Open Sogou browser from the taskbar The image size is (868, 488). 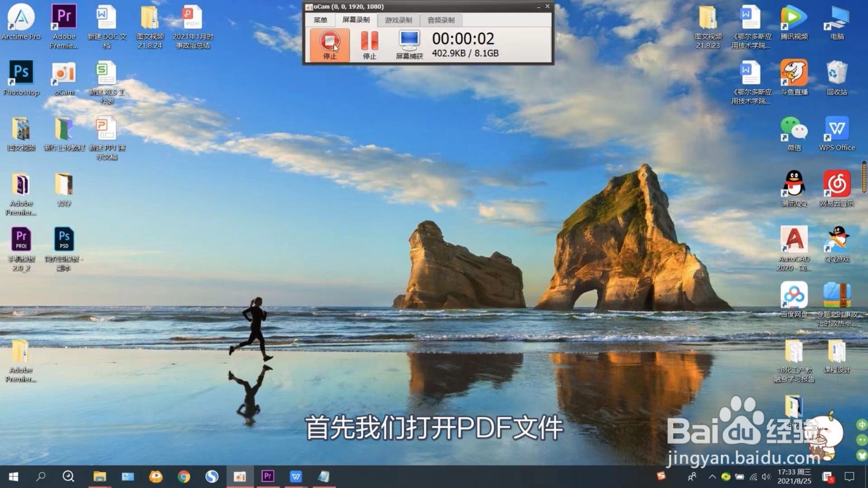coord(212,477)
